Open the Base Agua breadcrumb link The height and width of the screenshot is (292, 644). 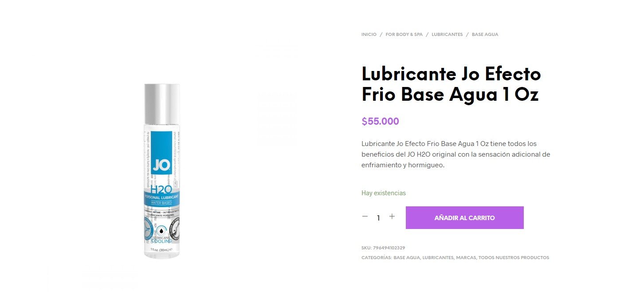click(485, 35)
